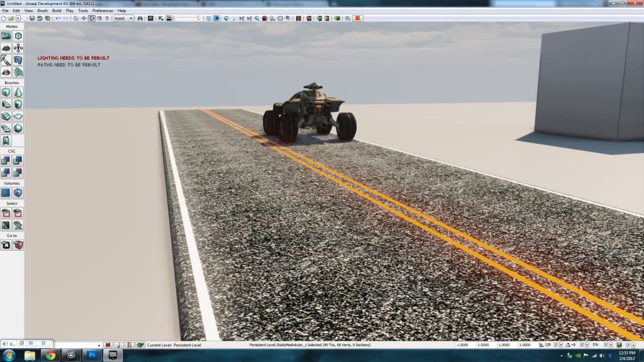Create Sheet builder brush
Screen dimensions: 644x362
click(18, 116)
